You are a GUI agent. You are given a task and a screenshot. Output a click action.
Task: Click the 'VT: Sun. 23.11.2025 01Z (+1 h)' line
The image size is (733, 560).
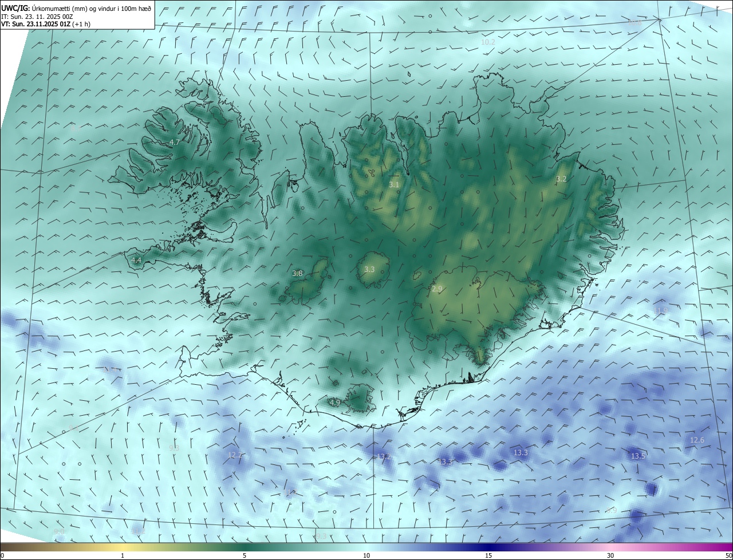(45, 24)
